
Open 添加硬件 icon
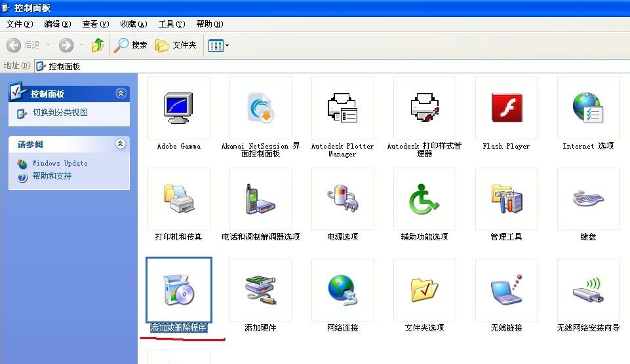click(261, 290)
